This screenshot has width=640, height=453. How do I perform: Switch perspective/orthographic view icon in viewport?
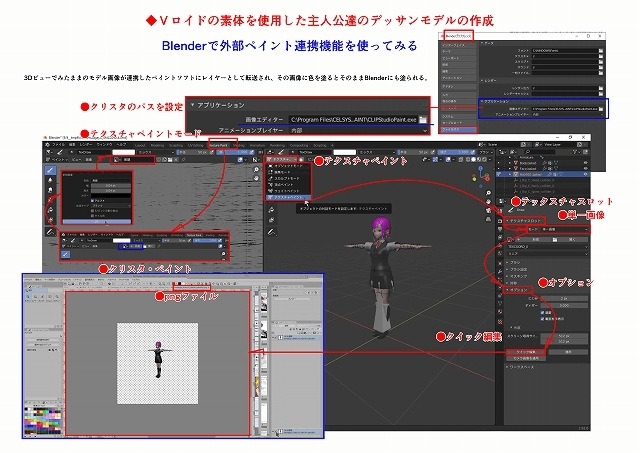[x=488, y=220]
